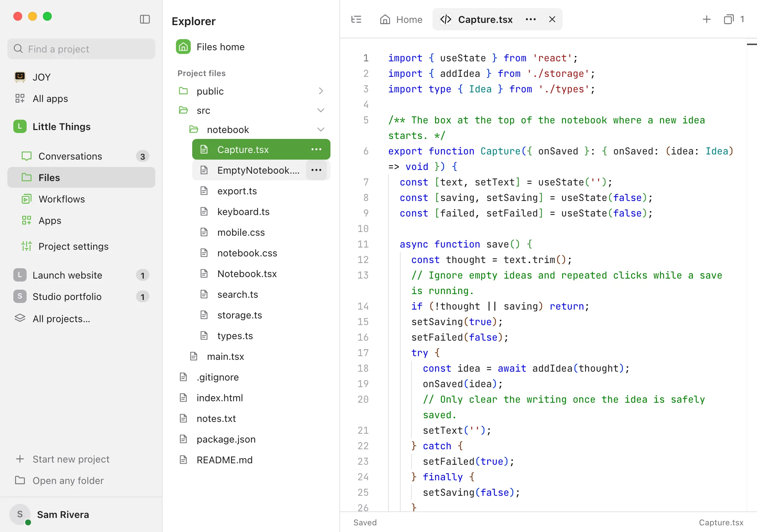
Task: Click the plus icon to add new tab
Action: [x=707, y=19]
